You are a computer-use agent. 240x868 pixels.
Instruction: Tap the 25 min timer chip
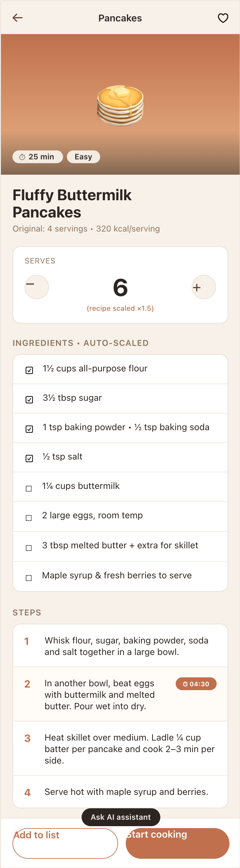[38, 157]
